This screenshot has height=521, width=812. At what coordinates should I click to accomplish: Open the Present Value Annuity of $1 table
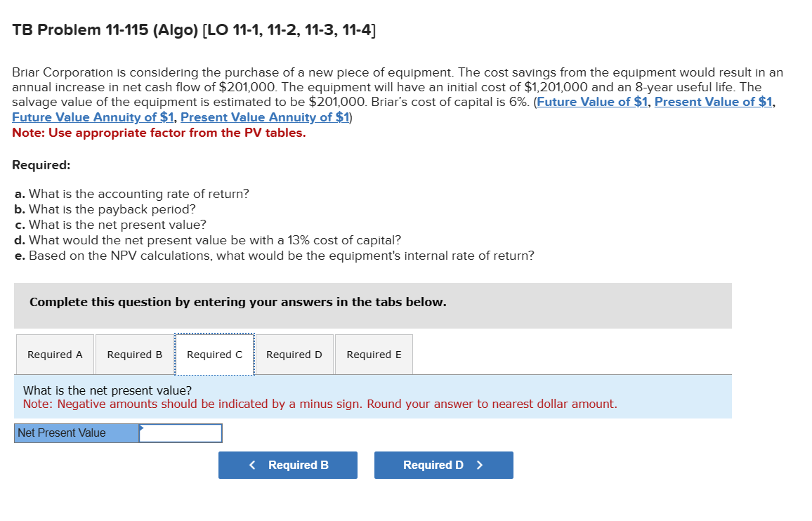coord(263,117)
